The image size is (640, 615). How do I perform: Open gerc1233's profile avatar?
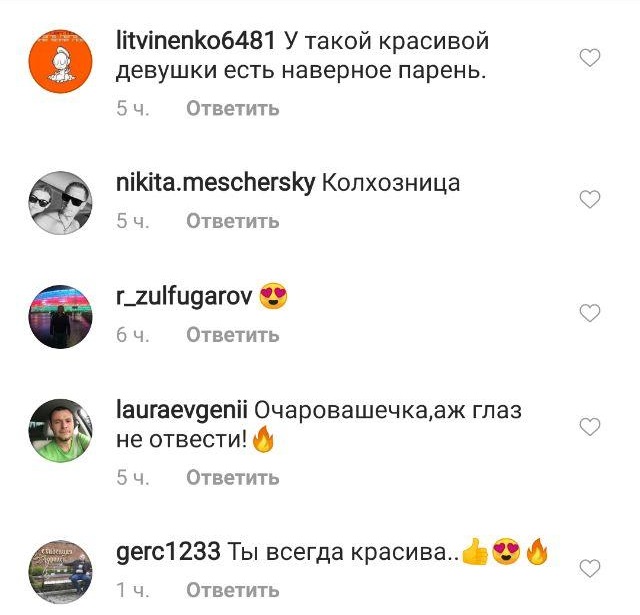60,572
